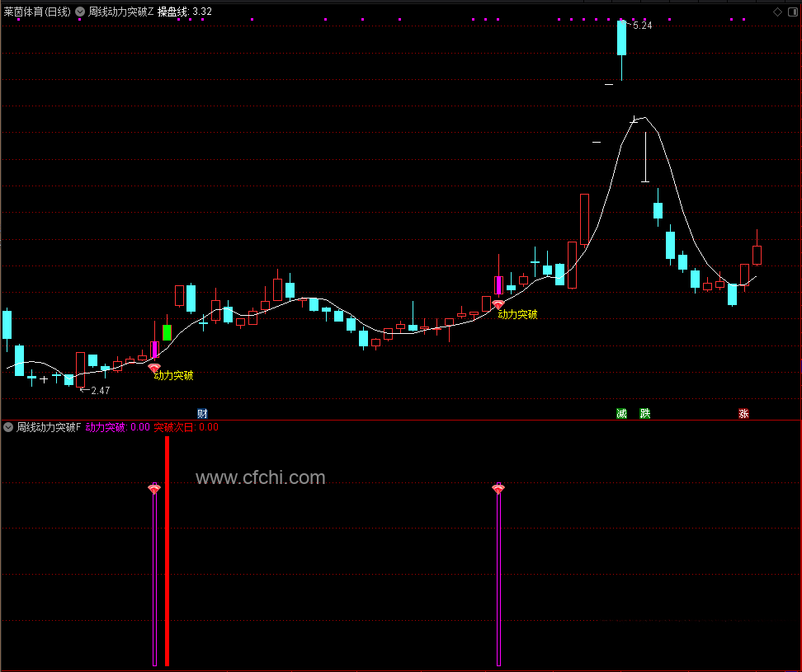Image resolution: width=802 pixels, height=672 pixels.
Task: Click the blue 财 info marker
Action: pos(202,413)
